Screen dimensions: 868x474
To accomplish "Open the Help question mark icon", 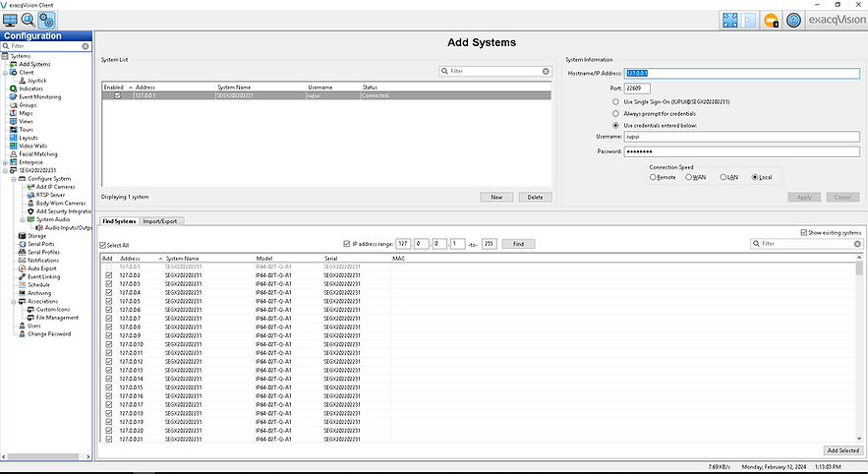I will (793, 21).
